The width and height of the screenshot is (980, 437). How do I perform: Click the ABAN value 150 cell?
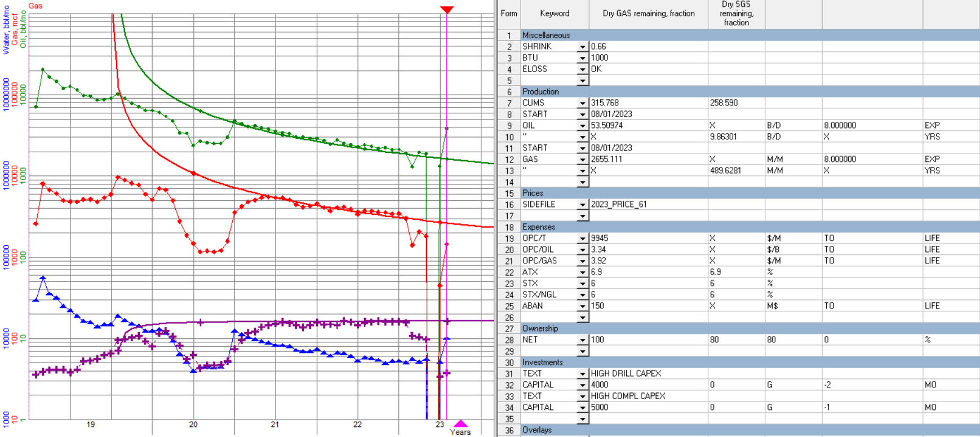coord(648,306)
